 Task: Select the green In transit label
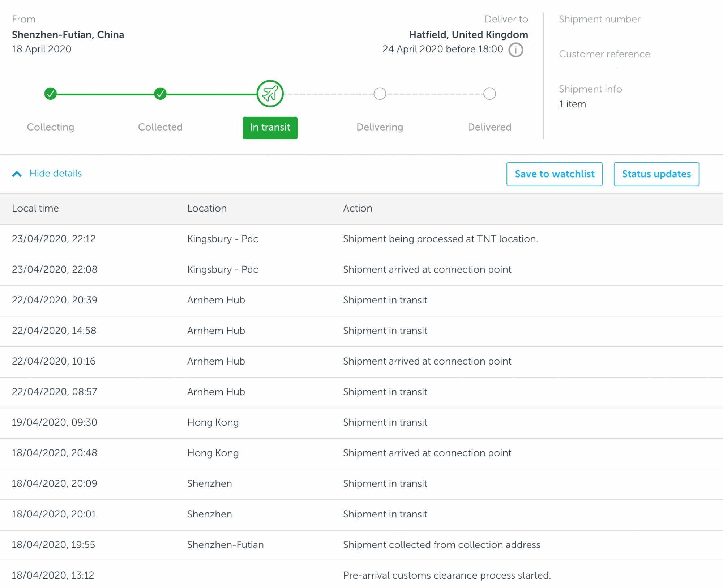point(270,128)
